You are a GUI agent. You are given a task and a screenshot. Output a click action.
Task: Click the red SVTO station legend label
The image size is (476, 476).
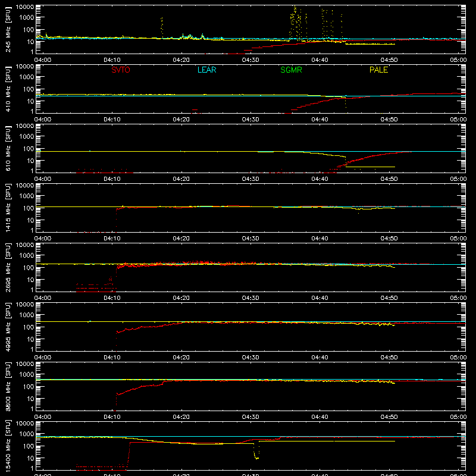[x=121, y=70]
